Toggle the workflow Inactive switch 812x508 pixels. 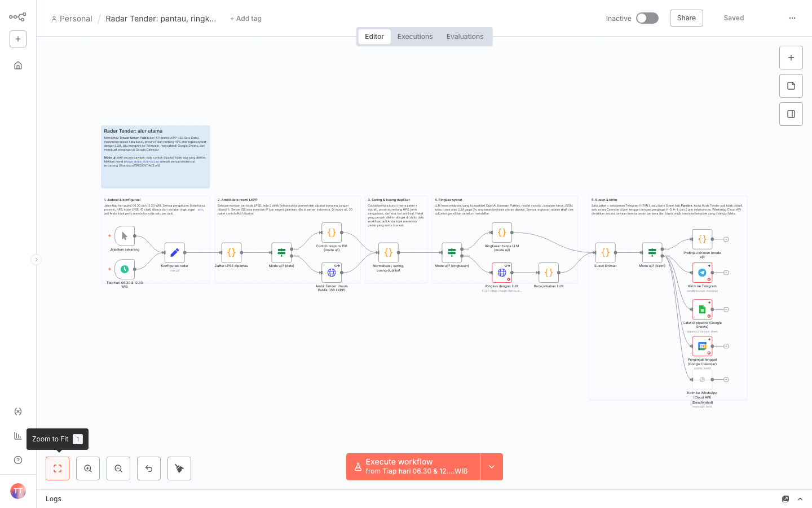(x=647, y=18)
